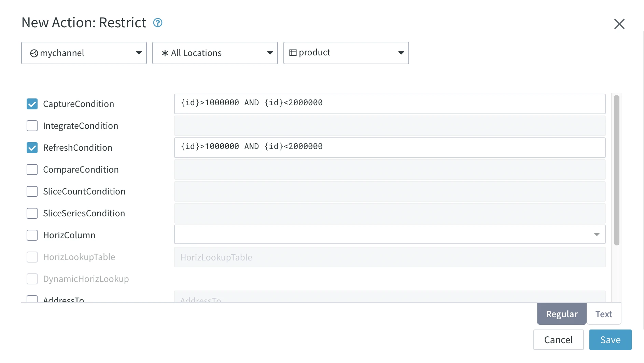
Task: Click the asterisk icon in All Locations selector
Action: click(x=165, y=53)
